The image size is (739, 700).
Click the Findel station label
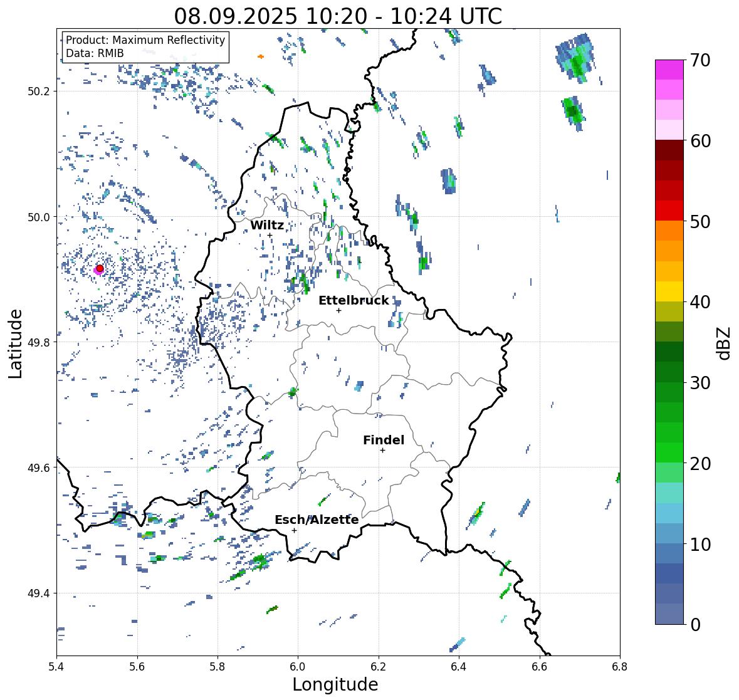click(384, 440)
